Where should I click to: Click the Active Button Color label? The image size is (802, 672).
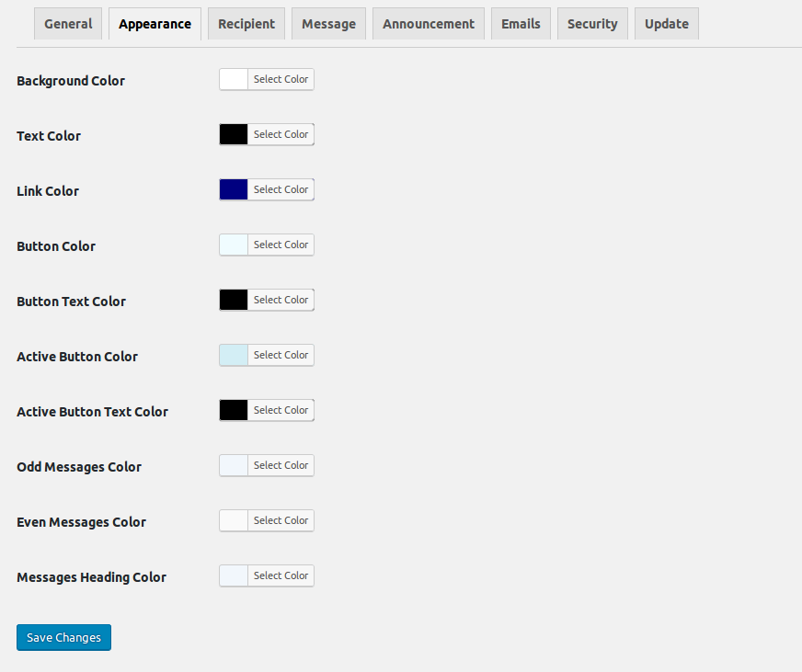[77, 357]
